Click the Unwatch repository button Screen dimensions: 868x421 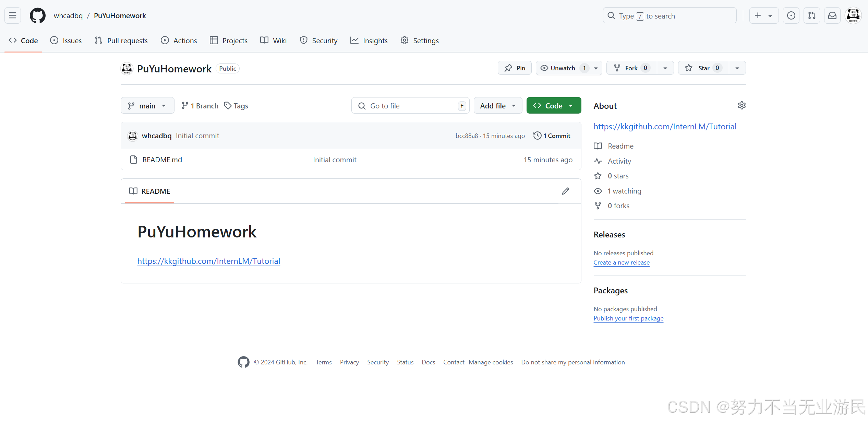point(563,68)
